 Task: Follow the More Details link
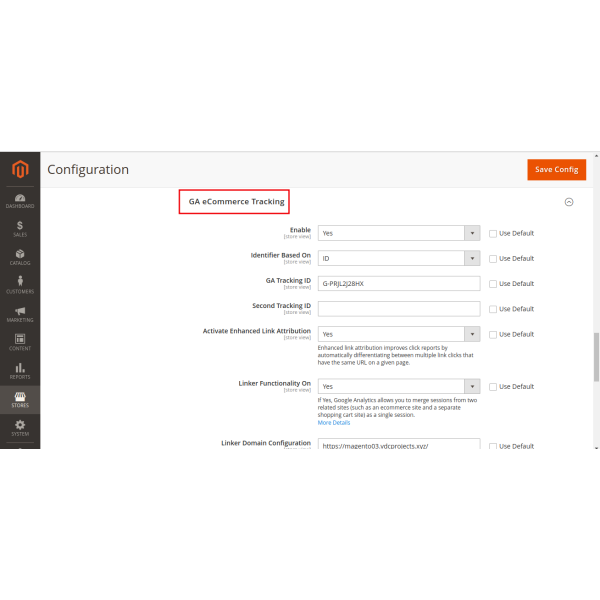coord(334,423)
